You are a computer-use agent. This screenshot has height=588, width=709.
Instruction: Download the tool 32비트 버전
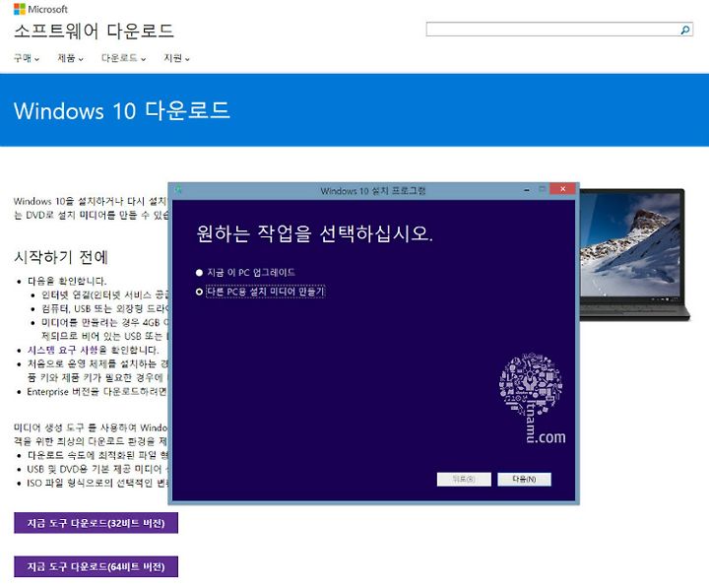[96, 523]
